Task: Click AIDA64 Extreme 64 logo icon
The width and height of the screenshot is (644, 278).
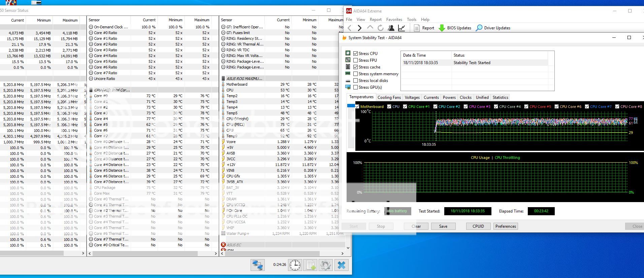Action: coord(349,11)
